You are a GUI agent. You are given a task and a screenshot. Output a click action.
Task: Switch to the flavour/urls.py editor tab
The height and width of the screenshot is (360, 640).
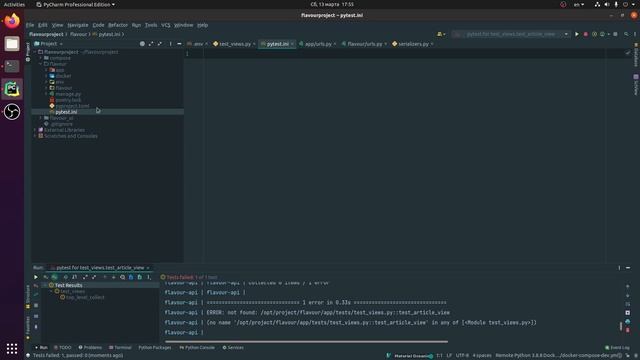364,44
